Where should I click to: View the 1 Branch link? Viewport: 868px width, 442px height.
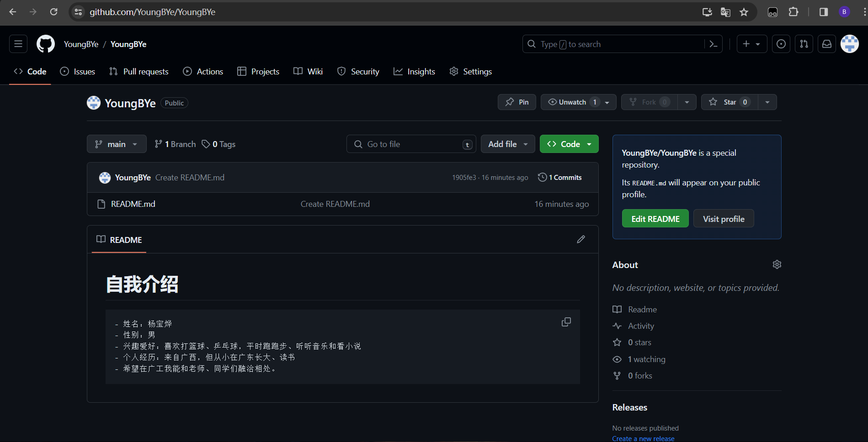pos(175,144)
